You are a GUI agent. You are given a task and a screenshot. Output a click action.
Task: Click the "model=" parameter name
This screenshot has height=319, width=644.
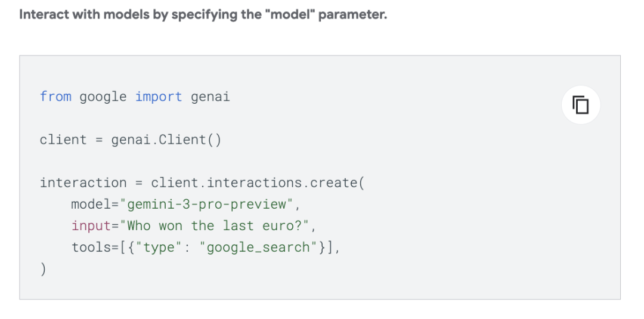(95, 205)
